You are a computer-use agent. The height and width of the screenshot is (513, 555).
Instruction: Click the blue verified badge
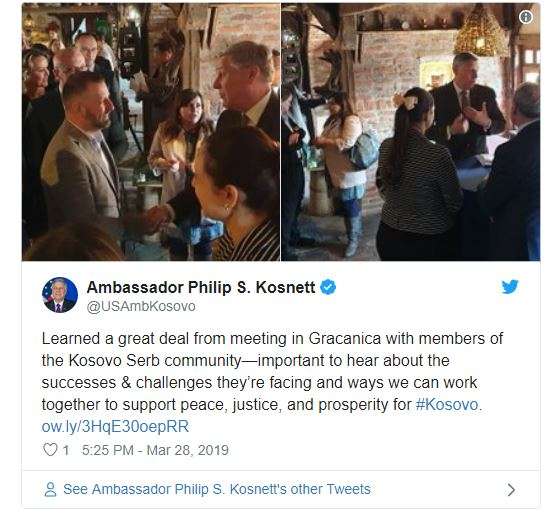pyautogui.click(x=328, y=287)
